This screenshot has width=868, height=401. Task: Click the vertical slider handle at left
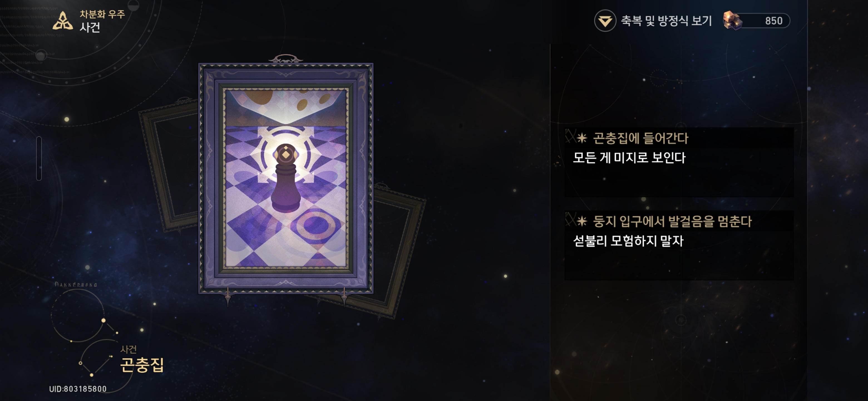click(39, 158)
